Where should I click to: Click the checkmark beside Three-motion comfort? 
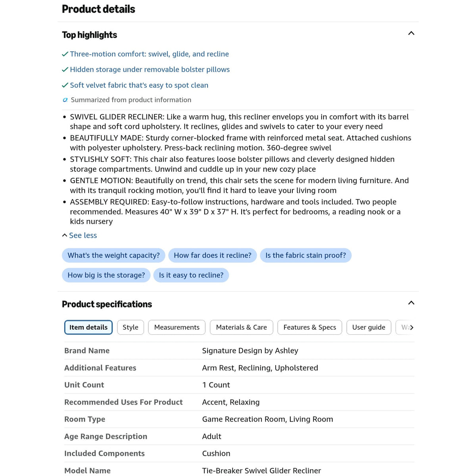pyautogui.click(x=65, y=54)
